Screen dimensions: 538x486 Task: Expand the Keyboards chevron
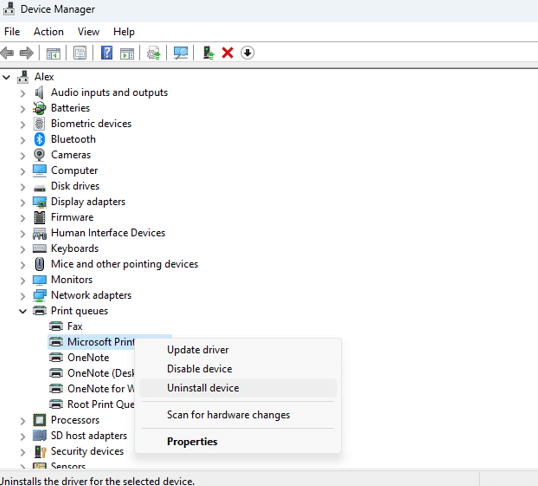click(23, 249)
